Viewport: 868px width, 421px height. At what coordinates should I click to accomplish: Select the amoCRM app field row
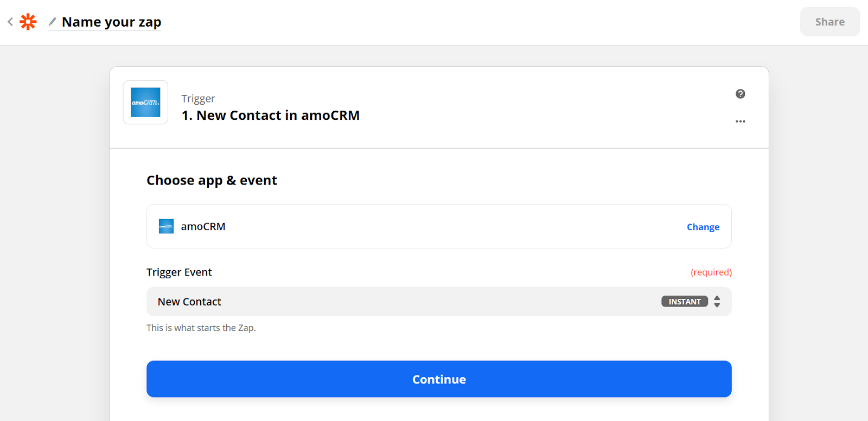[x=439, y=226]
